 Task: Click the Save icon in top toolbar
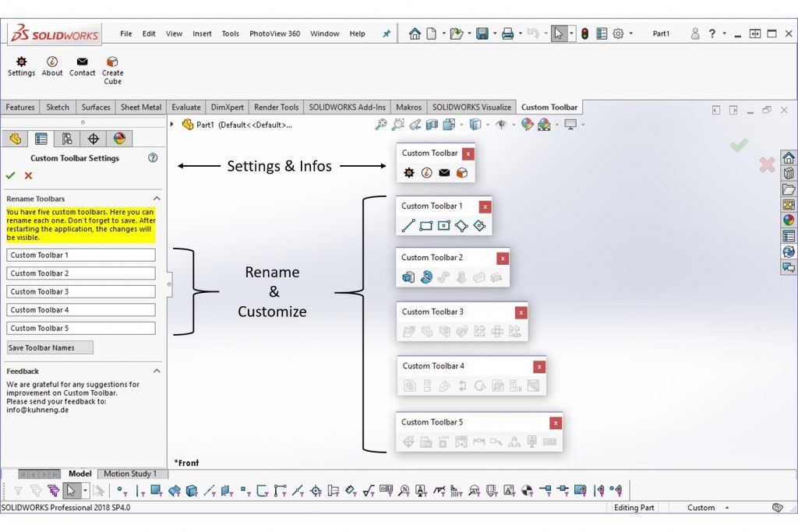click(x=482, y=33)
